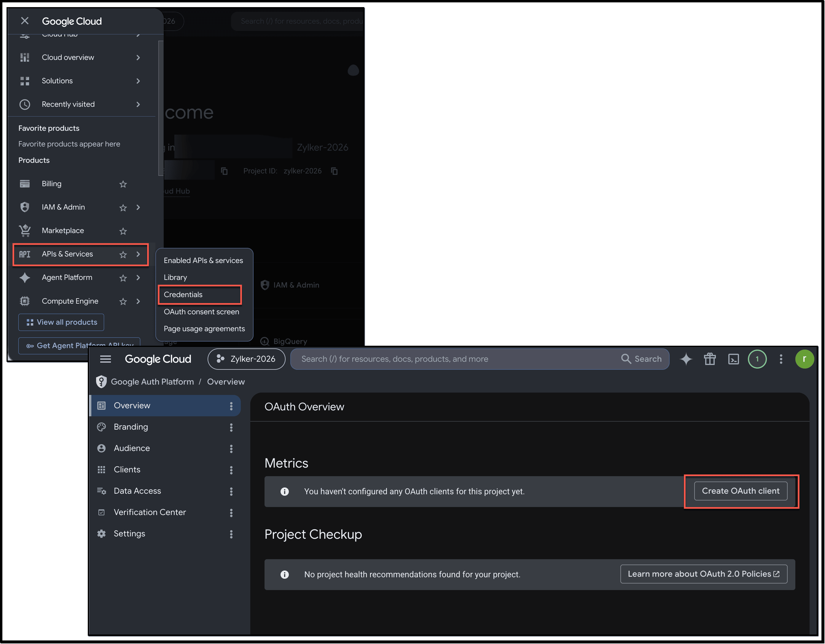Open the Data Access item's three-dot options
825x644 pixels.
(231, 491)
